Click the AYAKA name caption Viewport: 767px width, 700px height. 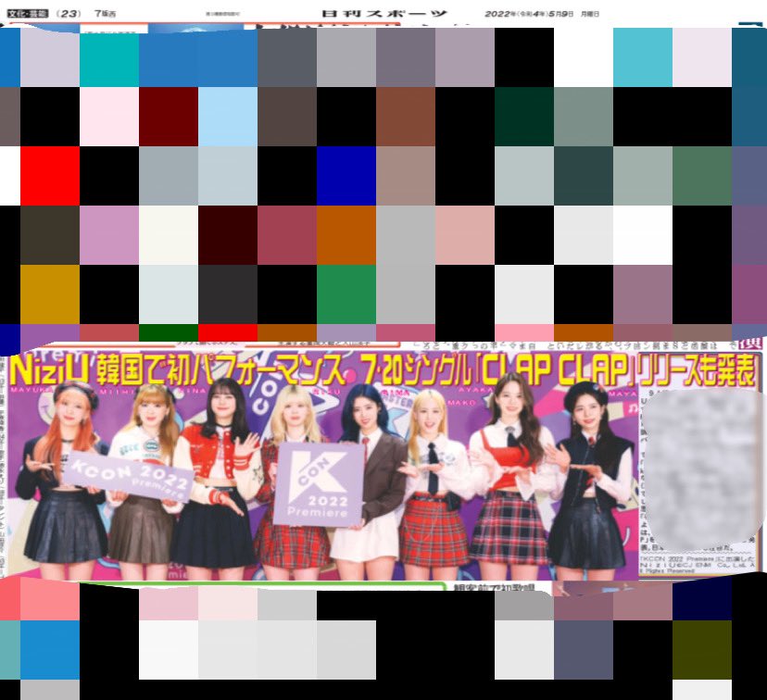tap(475, 390)
